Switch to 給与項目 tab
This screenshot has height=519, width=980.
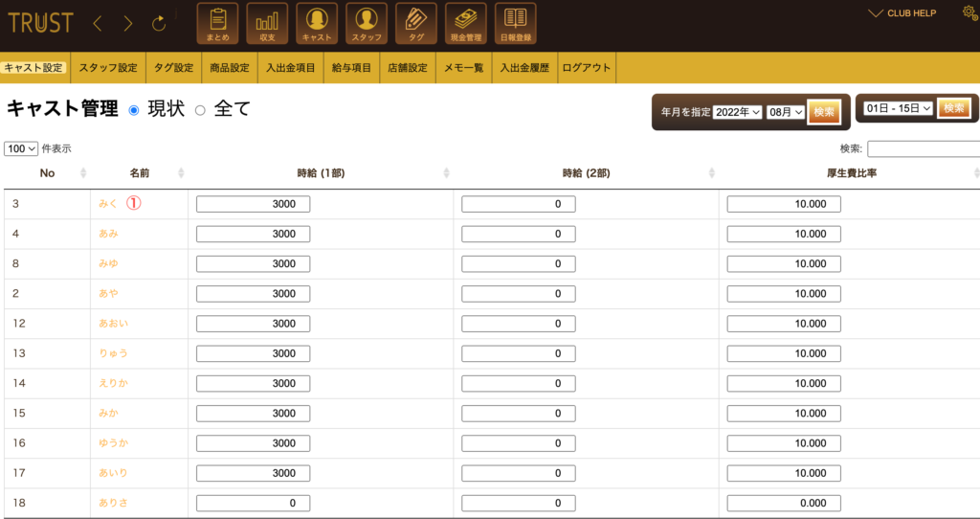[351, 68]
